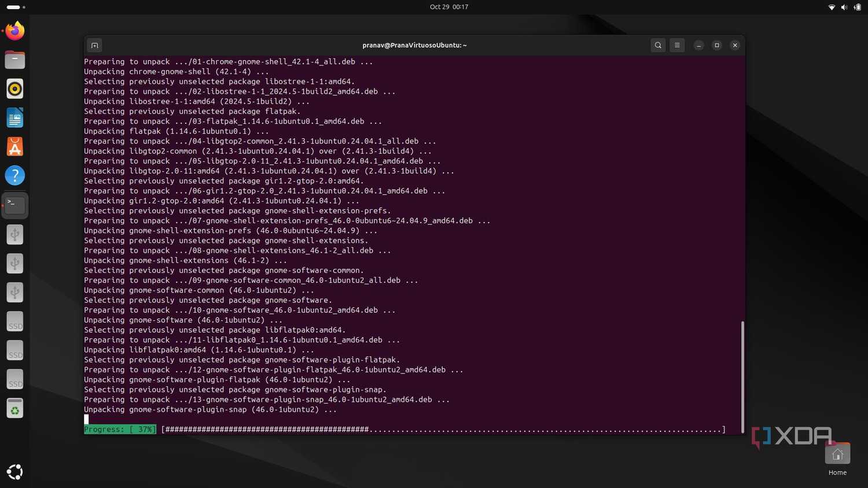This screenshot has height=488, width=868.
Task: Open the clock and calendar menu
Action: click(449, 7)
